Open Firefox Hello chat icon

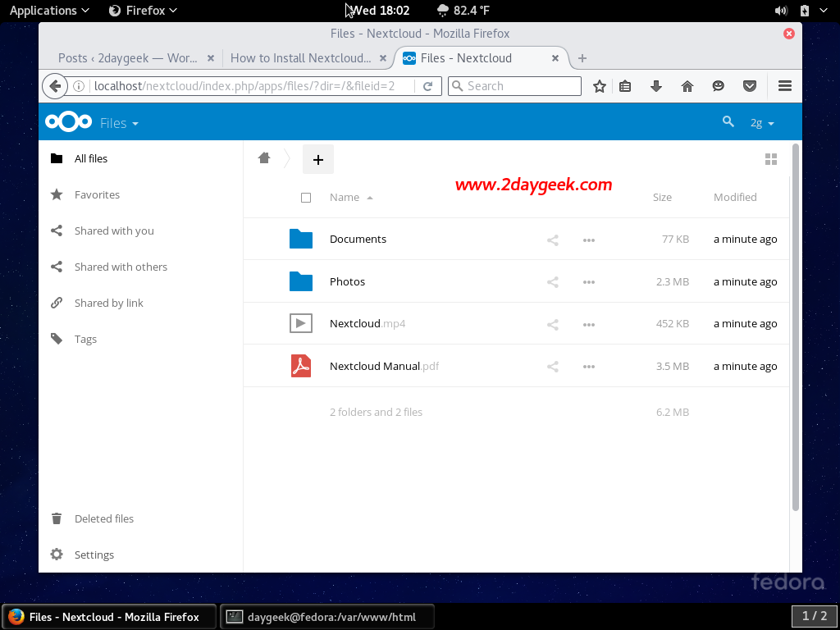[719, 85]
